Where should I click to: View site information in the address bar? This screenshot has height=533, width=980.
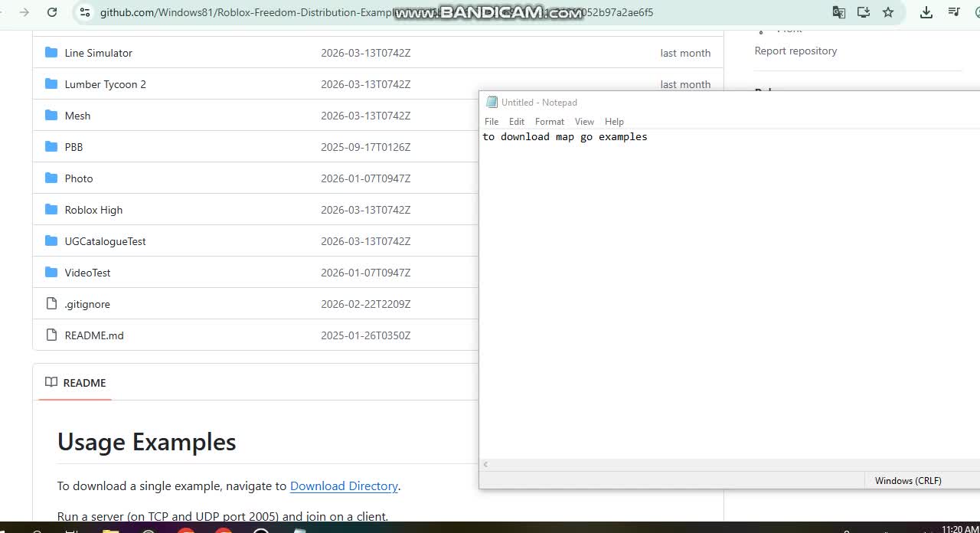tap(84, 12)
